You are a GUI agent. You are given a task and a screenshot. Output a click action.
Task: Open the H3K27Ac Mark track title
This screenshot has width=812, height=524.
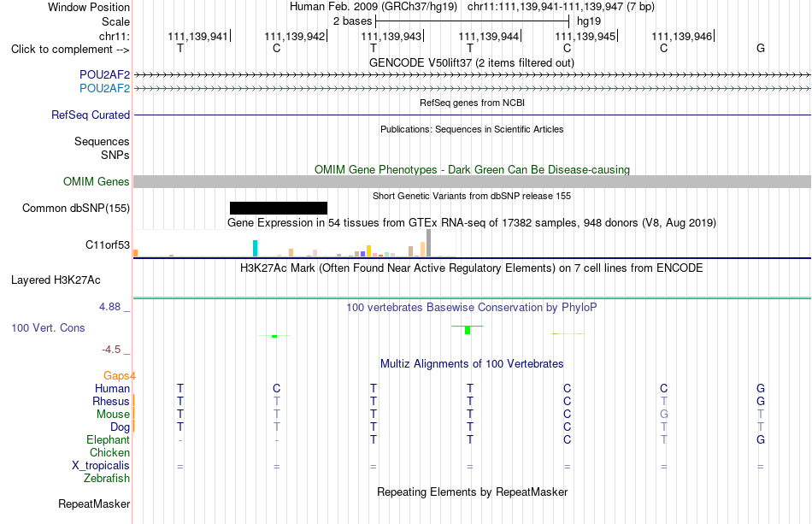(x=471, y=268)
